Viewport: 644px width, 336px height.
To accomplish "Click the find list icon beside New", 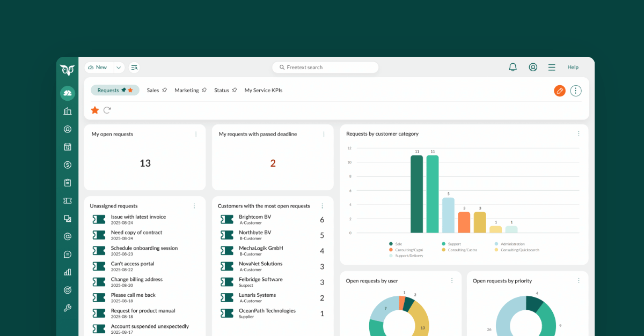I will click(x=134, y=68).
